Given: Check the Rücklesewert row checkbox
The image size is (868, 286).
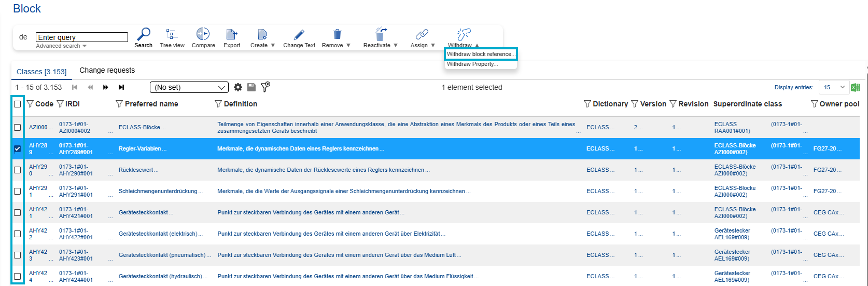Looking at the screenshot, I should [18, 170].
